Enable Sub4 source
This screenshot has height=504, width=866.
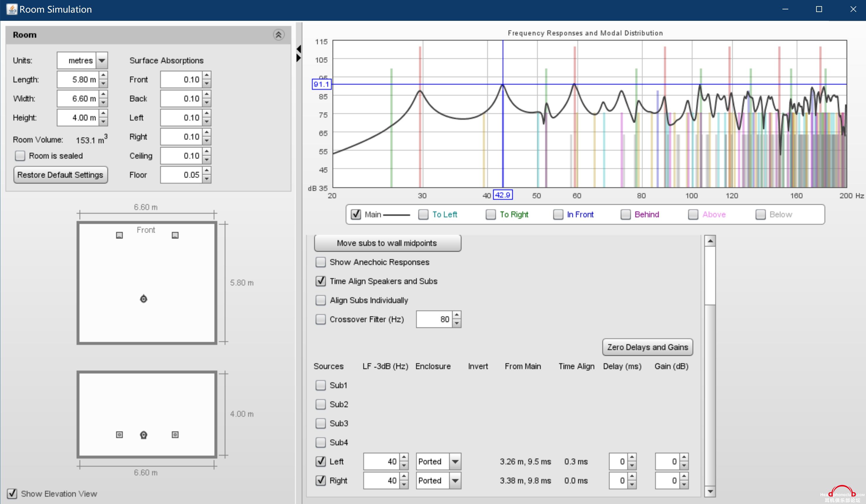[x=321, y=442]
